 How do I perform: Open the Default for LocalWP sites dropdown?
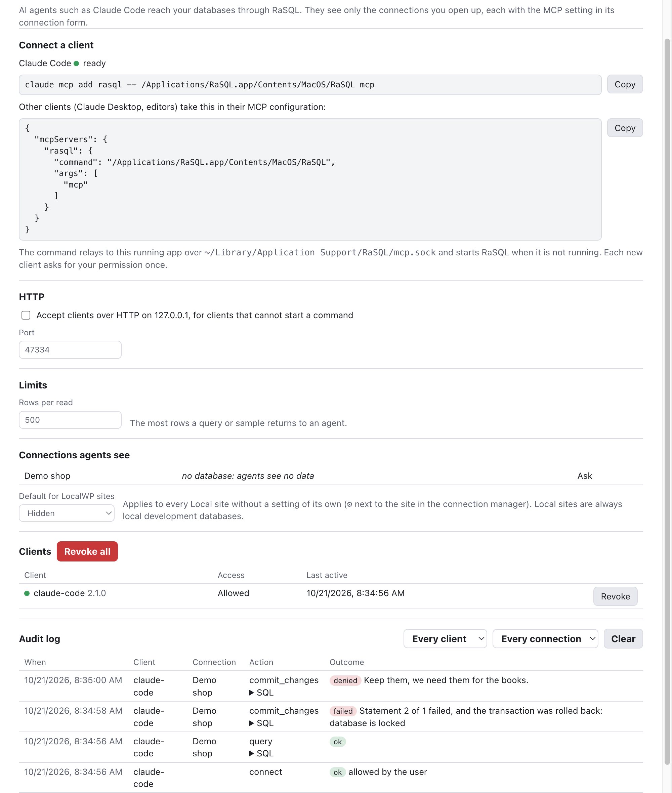tap(67, 513)
